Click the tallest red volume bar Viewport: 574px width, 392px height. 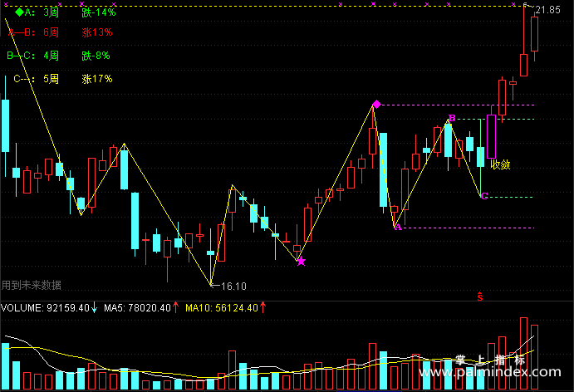click(x=524, y=353)
